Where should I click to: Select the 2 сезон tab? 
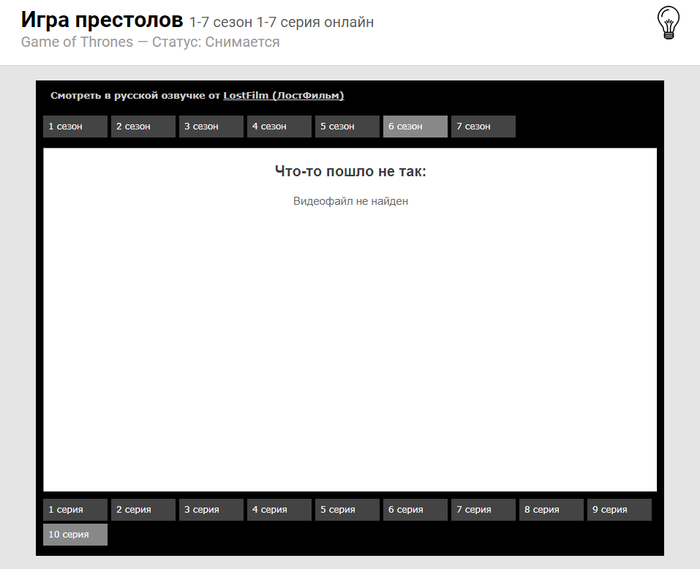tap(143, 126)
